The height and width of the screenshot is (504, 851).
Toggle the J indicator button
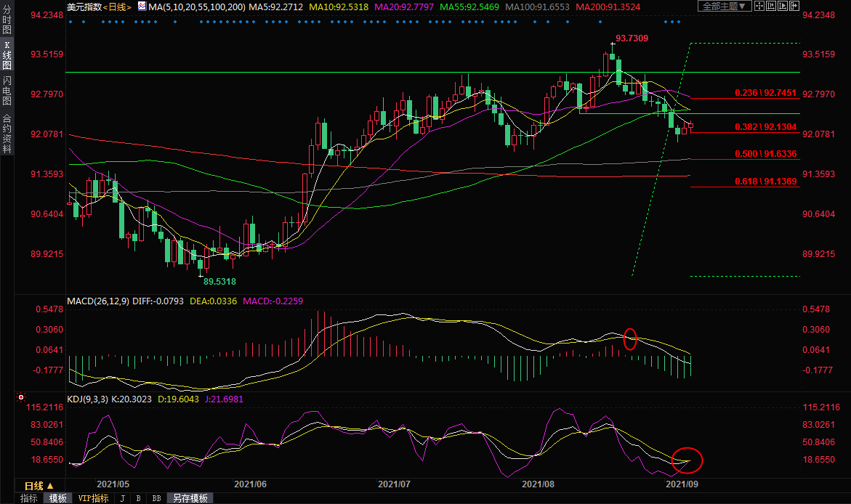click(121, 498)
